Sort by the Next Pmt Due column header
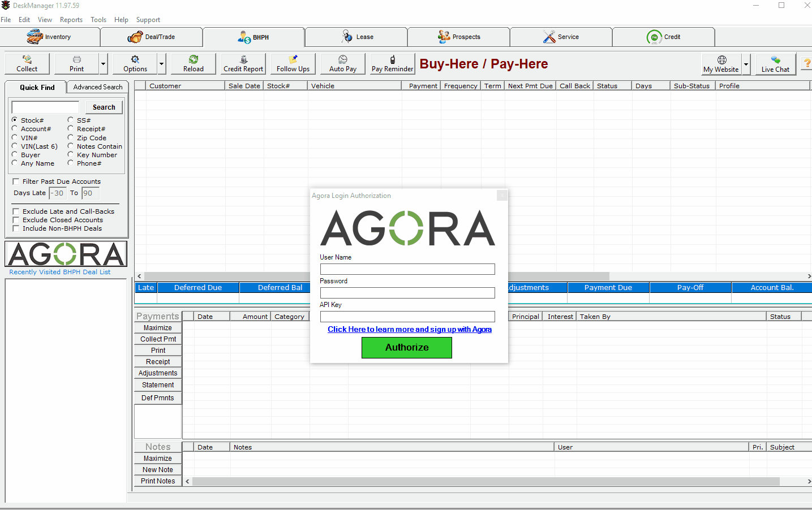The width and height of the screenshot is (812, 510). tap(530, 86)
